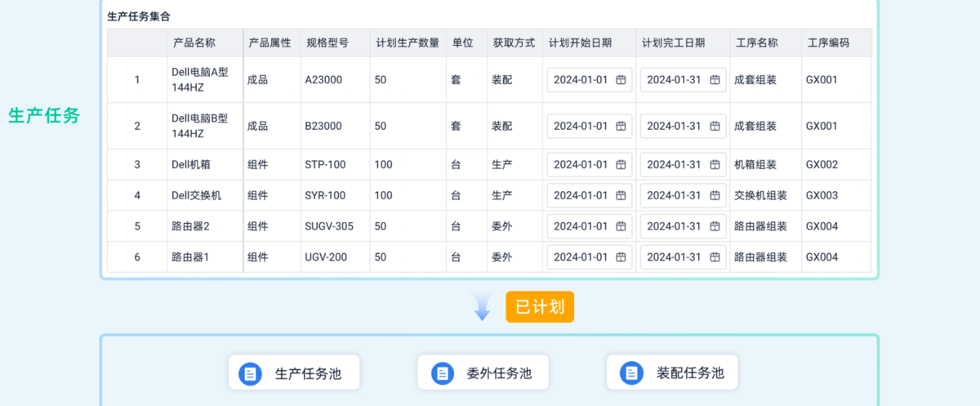
Task: Click the orange 已计划 badge
Action: click(540, 307)
